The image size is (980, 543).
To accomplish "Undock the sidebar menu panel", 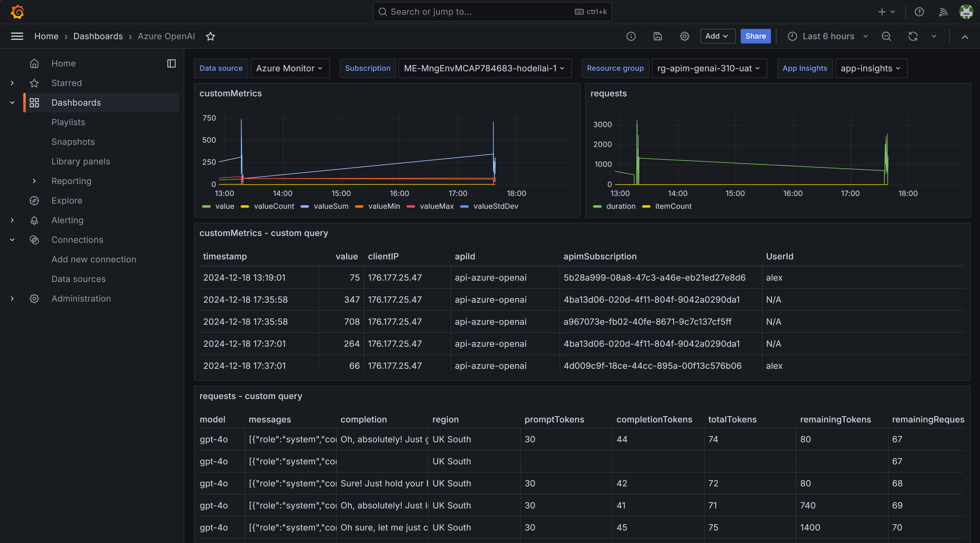I will [x=171, y=63].
